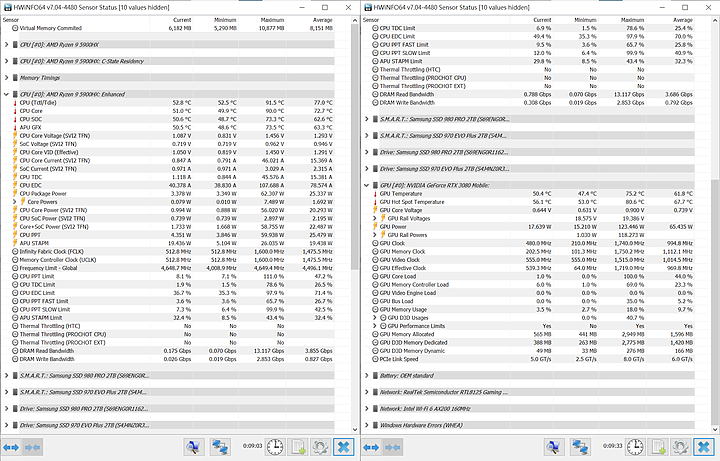720x461 pixels.
Task: Click the thermometer icon beside GPU Hot Spot Temperature
Action: tap(375, 202)
